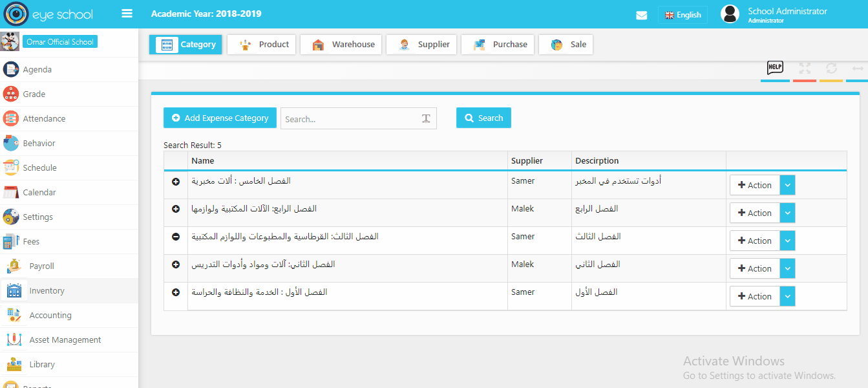Click the text-type icon in search box
Screen dimensions: 868x388
point(426,118)
